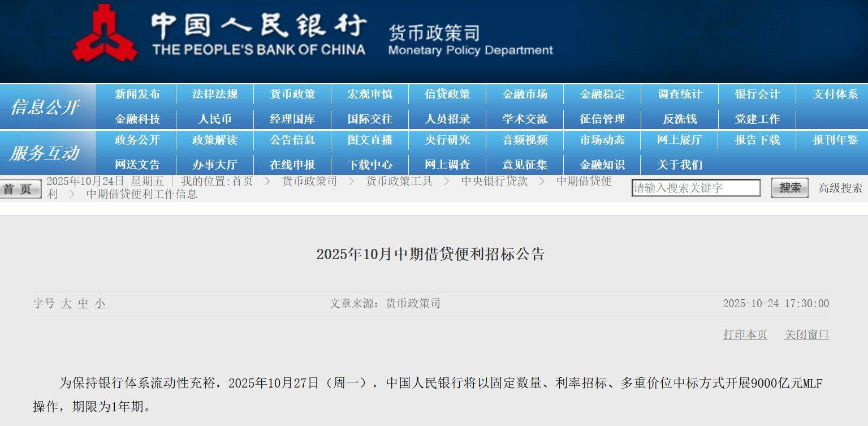Click 打印本页 to print this page
Screen dimensions: 868x426
point(745,334)
